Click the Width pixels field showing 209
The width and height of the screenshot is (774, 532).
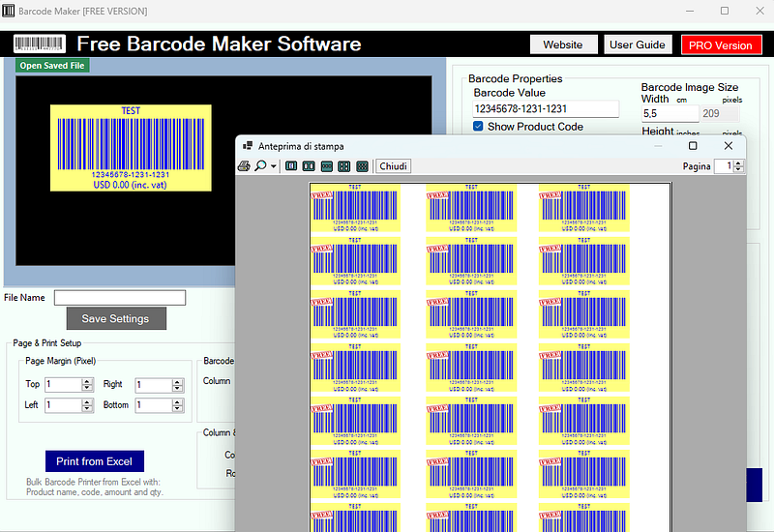click(720, 114)
